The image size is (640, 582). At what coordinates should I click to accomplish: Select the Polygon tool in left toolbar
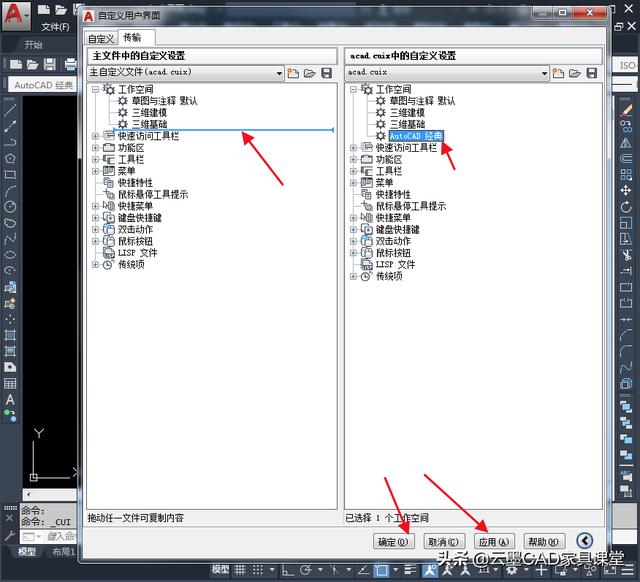click(x=10, y=159)
